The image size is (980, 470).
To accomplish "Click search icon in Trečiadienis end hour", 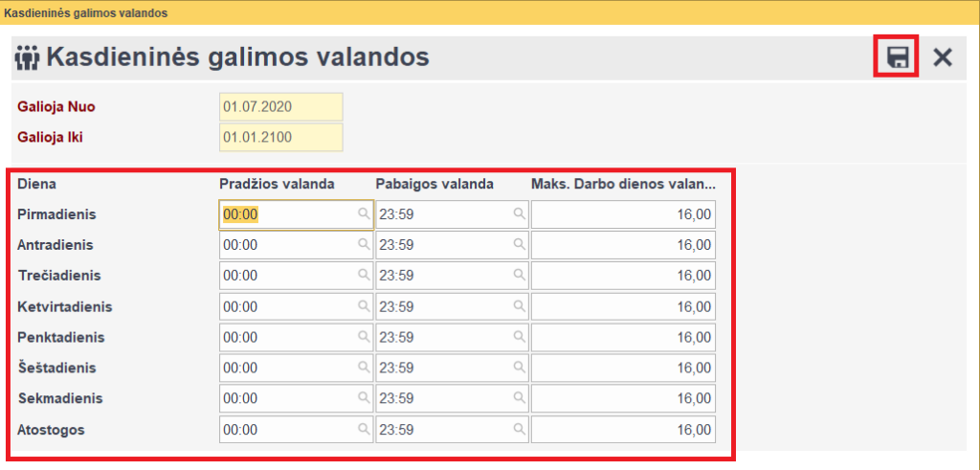I will coord(519,276).
